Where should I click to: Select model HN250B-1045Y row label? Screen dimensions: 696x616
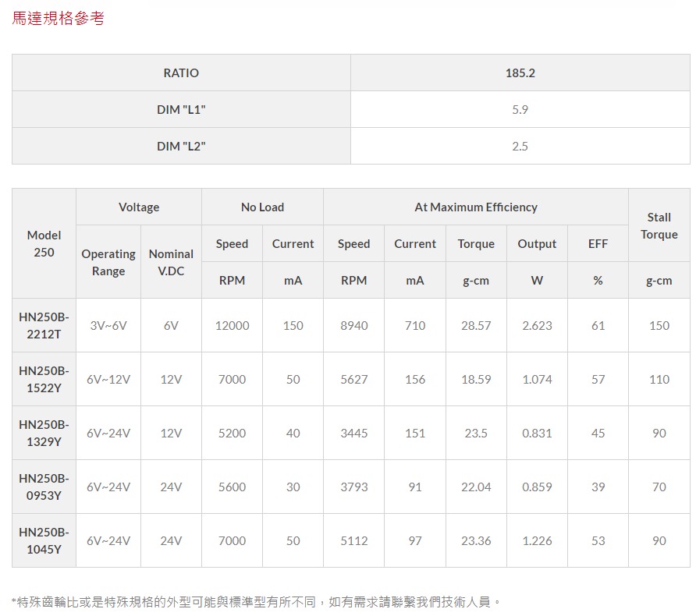pyautogui.click(x=44, y=540)
